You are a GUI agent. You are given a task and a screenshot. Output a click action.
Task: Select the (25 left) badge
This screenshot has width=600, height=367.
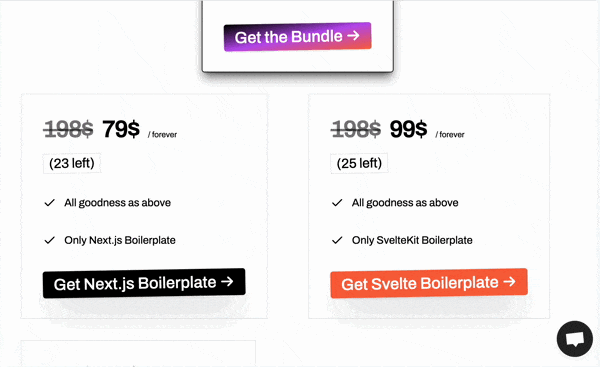click(x=359, y=163)
